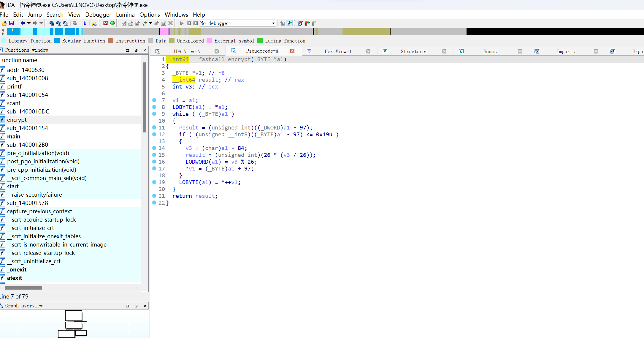Click the pause process button
The height and width of the screenshot is (338, 644).
[189, 23]
